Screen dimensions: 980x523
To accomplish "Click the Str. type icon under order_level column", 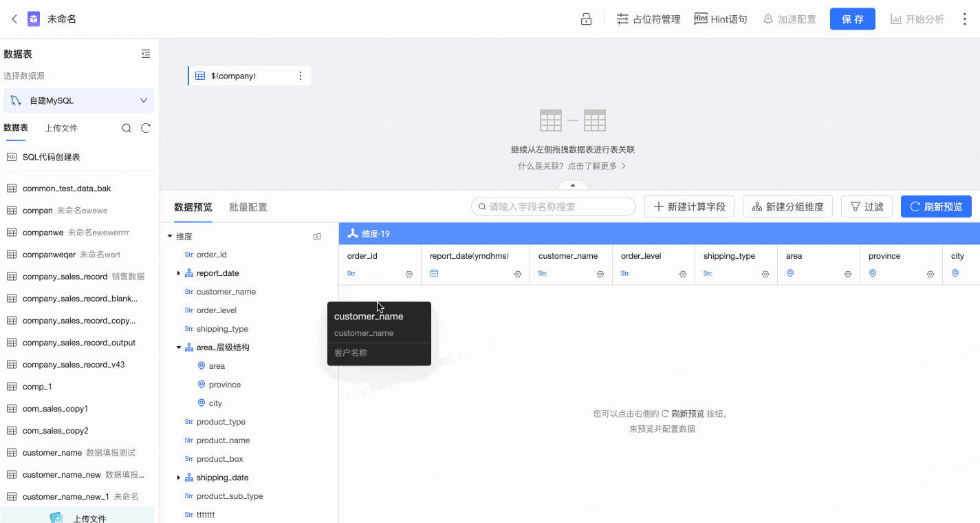I will click(x=625, y=273).
